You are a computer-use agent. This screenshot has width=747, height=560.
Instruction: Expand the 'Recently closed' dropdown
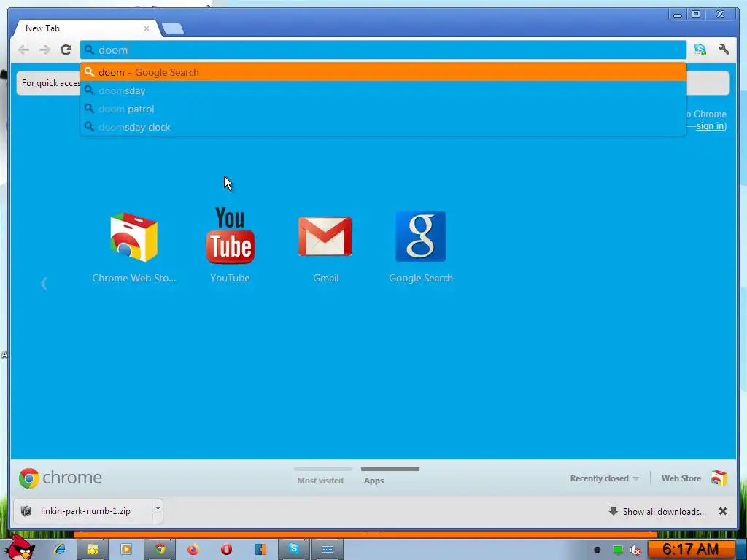[604, 478]
